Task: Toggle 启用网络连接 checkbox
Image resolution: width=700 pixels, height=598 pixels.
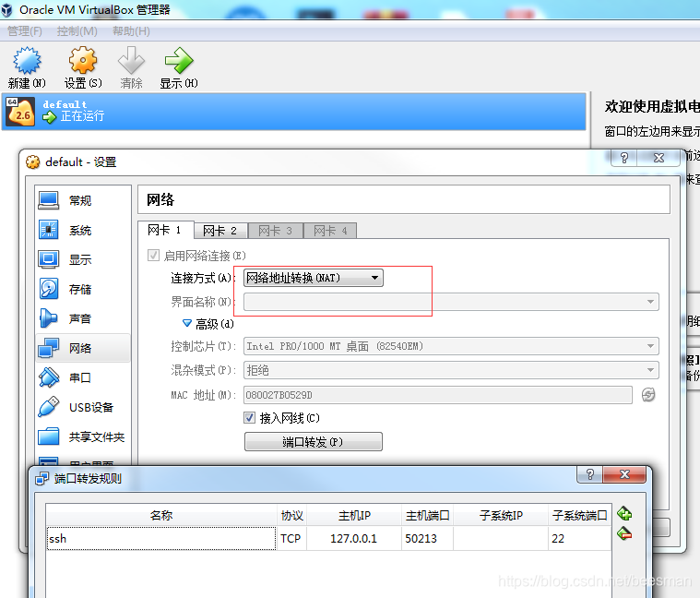Action: (153, 256)
